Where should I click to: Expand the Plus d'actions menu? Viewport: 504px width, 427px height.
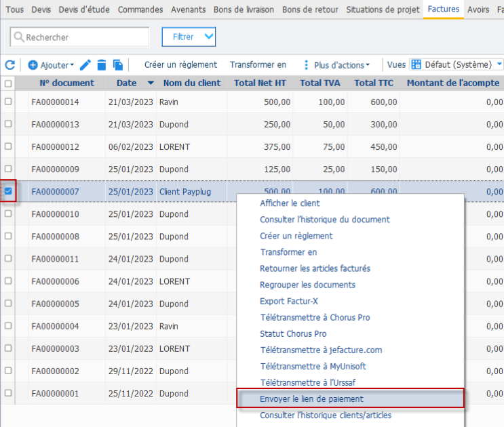coord(341,65)
